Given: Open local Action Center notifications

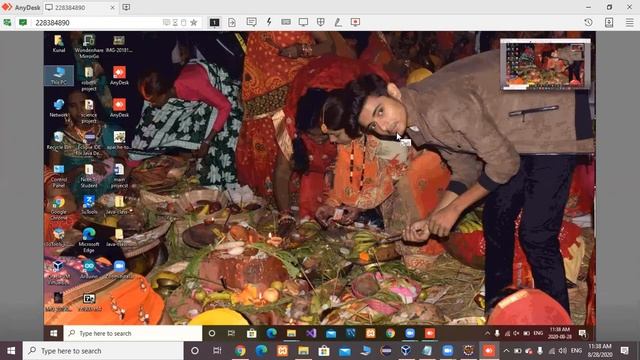Looking at the screenshot, I should (624, 351).
